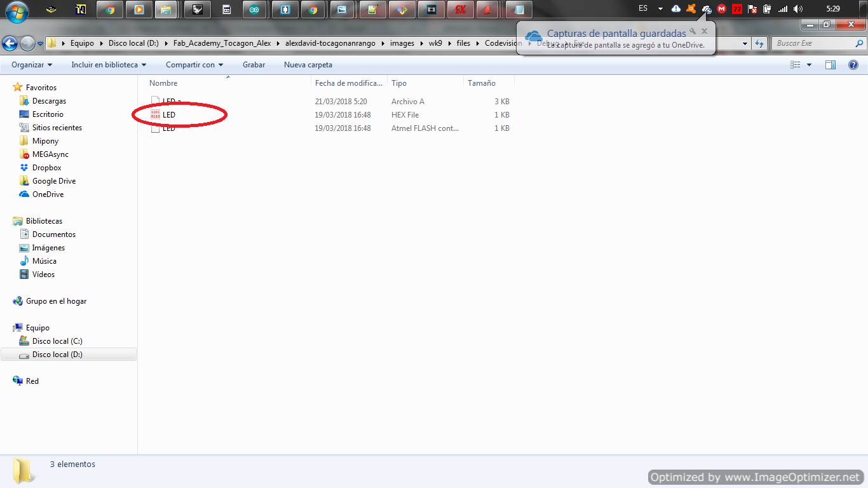Click the Avast tray icon
Screen dimensions: 868x488
[x=691, y=9]
